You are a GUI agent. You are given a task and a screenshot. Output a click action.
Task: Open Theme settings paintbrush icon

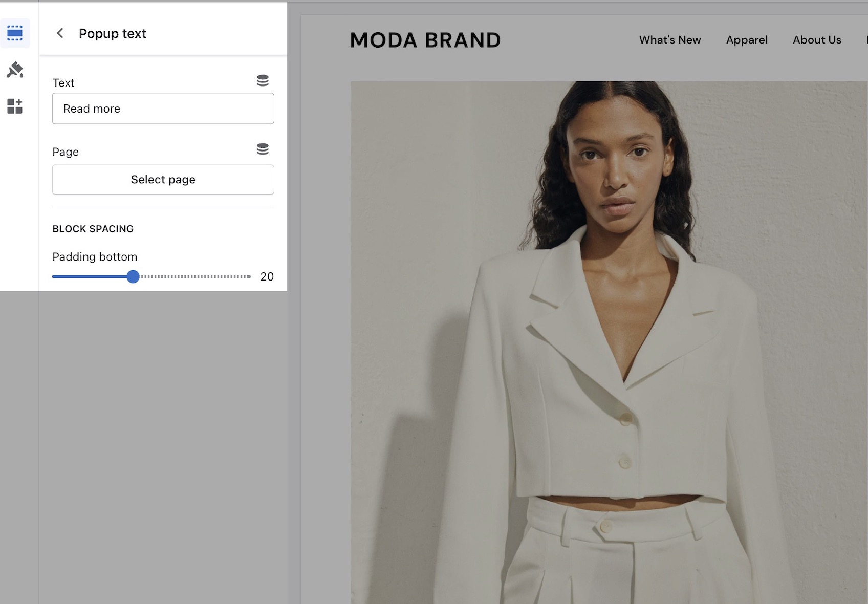coord(15,70)
